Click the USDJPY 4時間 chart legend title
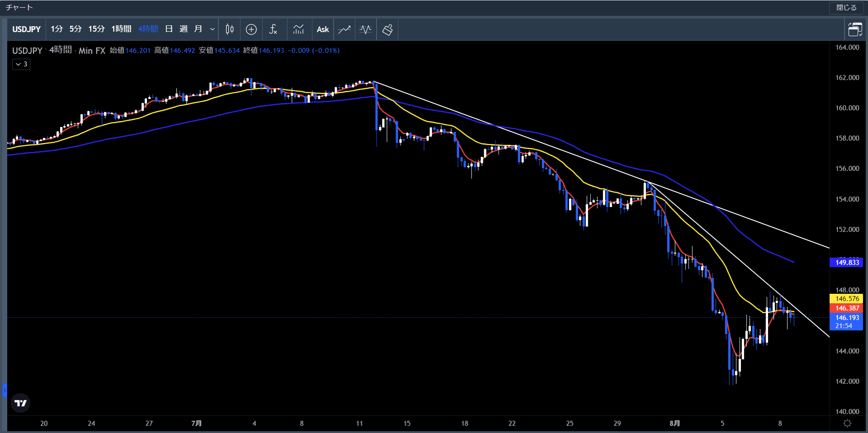The image size is (868, 433). click(x=59, y=50)
